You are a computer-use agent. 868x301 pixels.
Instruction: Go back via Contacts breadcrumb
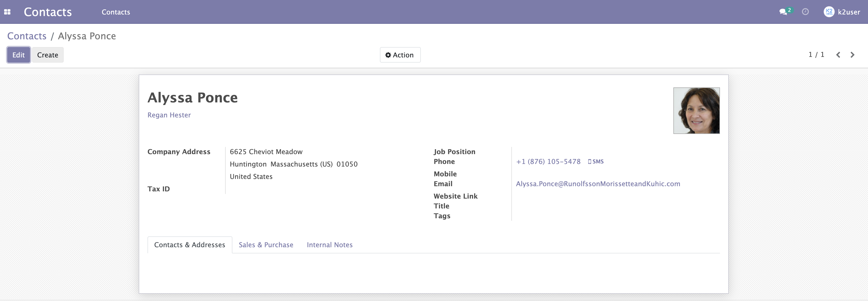click(27, 36)
